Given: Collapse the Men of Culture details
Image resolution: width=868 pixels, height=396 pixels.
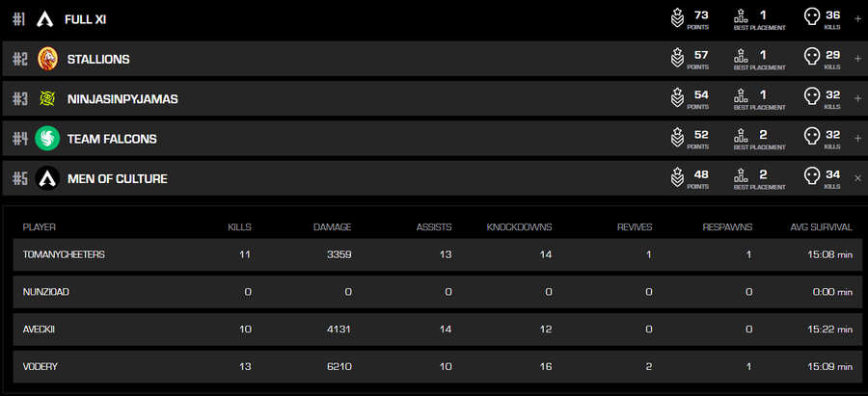Looking at the screenshot, I should click(x=858, y=178).
